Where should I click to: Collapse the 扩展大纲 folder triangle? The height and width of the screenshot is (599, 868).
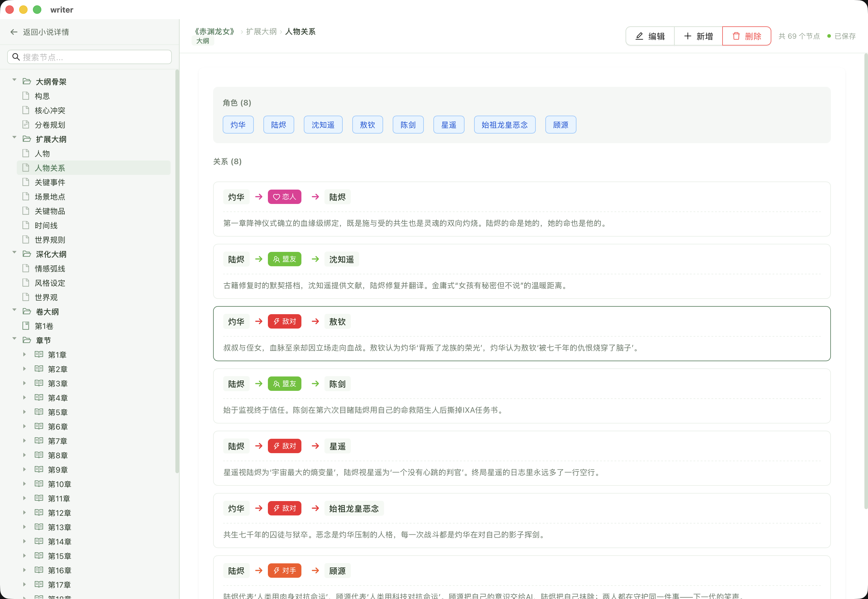(x=14, y=137)
